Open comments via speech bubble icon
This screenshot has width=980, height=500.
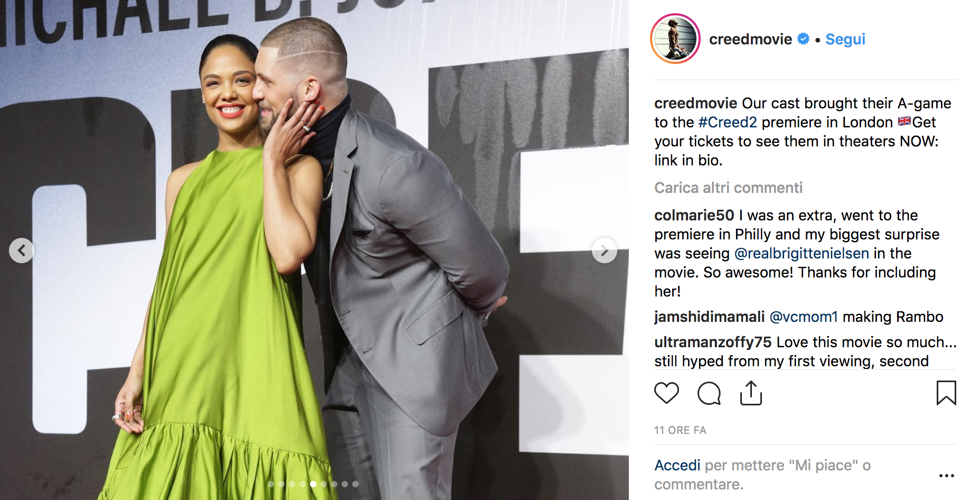(709, 393)
